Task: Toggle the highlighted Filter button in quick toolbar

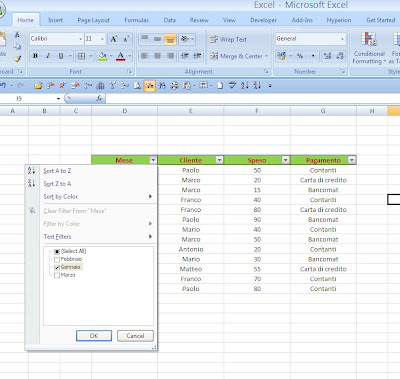Action: [x=150, y=86]
